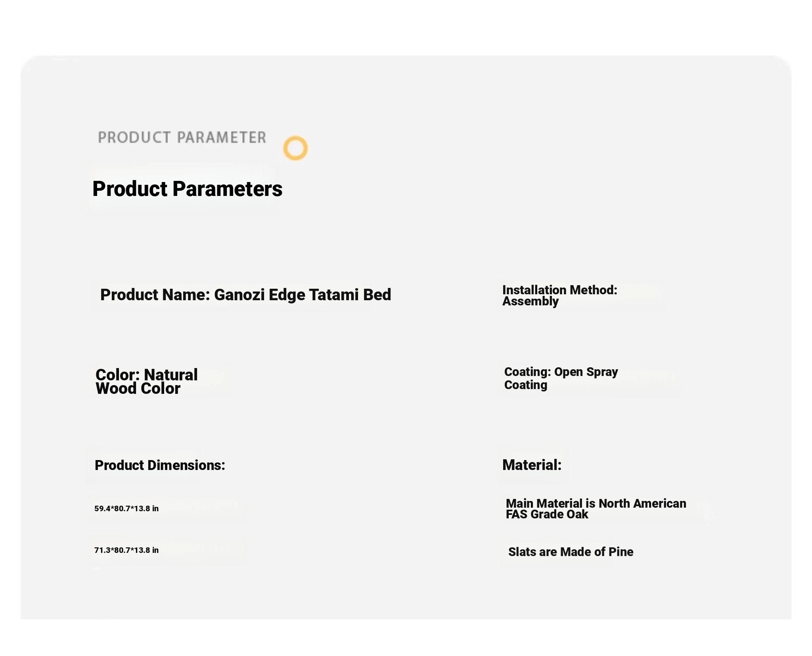This screenshot has height=656, width=812.
Task: Click the Main Material is North American line
Action: tap(596, 503)
